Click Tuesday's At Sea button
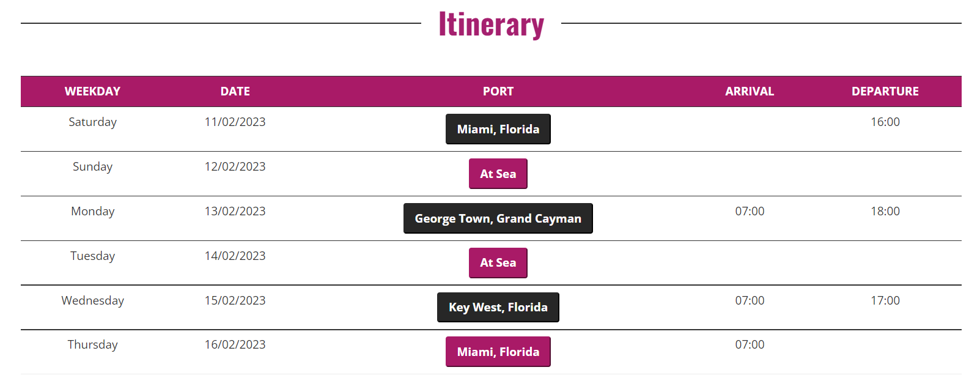The image size is (980, 378). 498,263
